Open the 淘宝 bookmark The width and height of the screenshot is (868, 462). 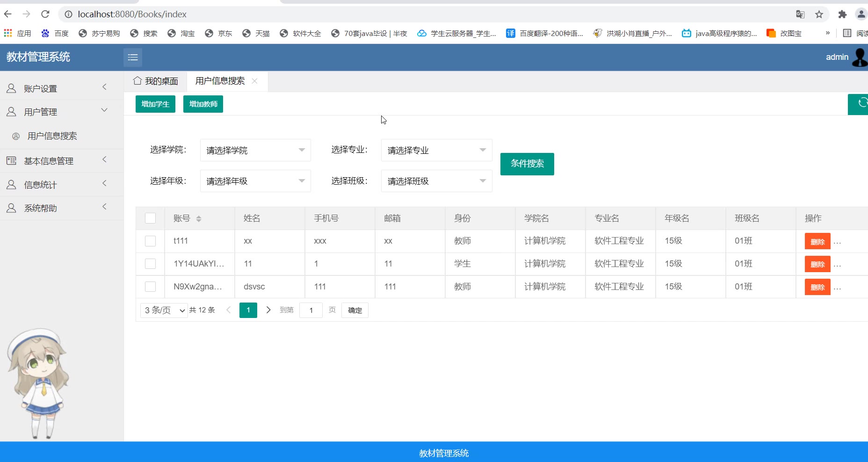181,33
